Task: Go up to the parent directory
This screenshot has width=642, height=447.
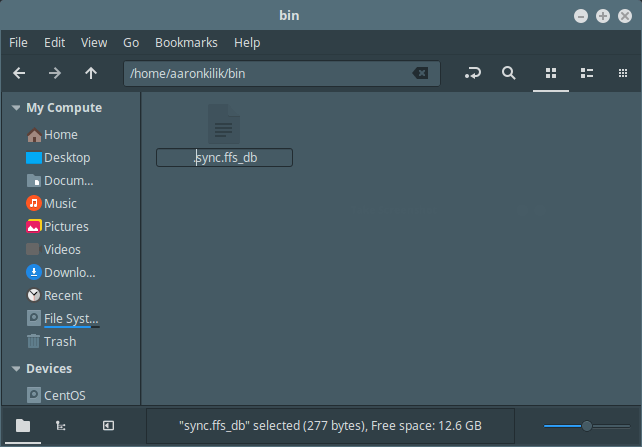Action: (x=91, y=73)
